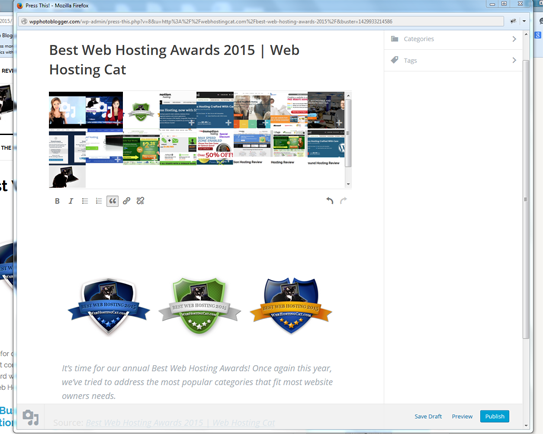Click the Firefox toolbar icon beside the URL bar
This screenshot has width=543, height=434.
(x=513, y=21)
